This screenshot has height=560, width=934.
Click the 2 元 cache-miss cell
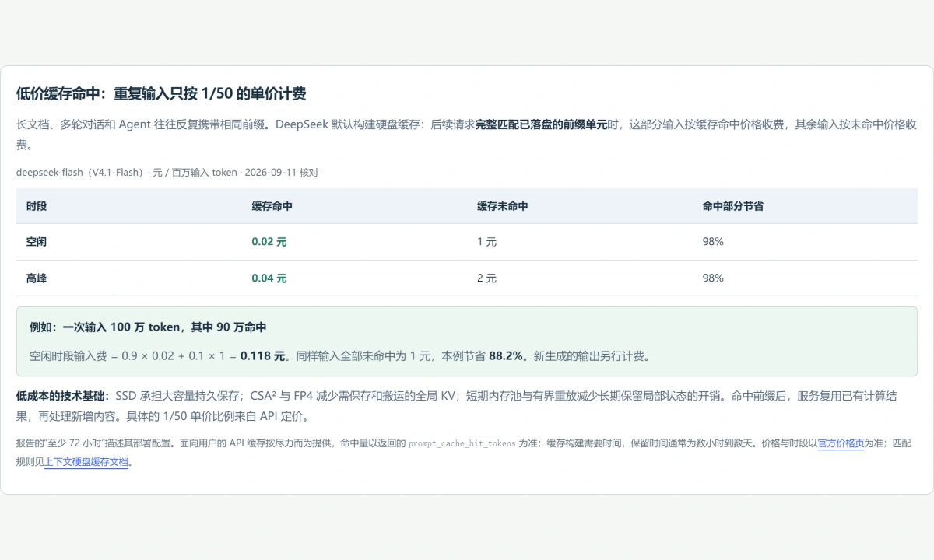pyautogui.click(x=486, y=278)
